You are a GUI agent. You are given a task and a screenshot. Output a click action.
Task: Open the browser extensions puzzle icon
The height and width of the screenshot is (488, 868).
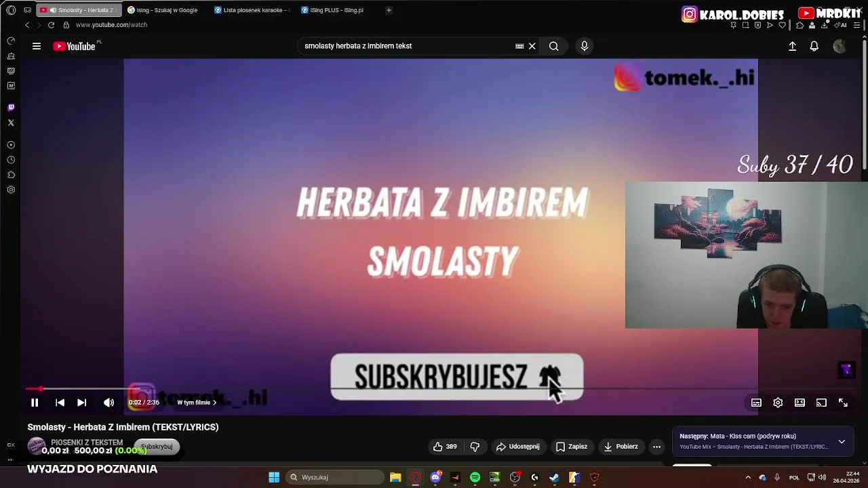[x=800, y=25]
